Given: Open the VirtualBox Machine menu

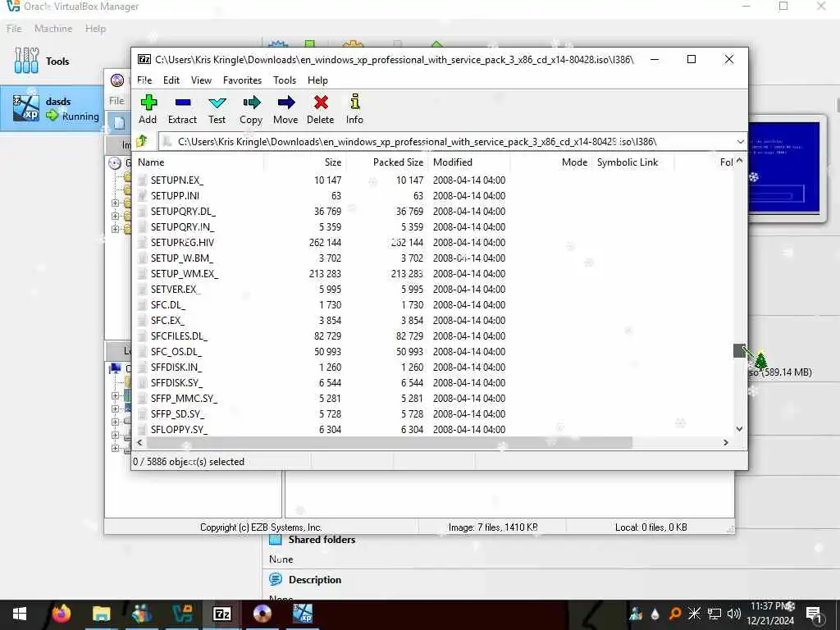Looking at the screenshot, I should coord(53,29).
